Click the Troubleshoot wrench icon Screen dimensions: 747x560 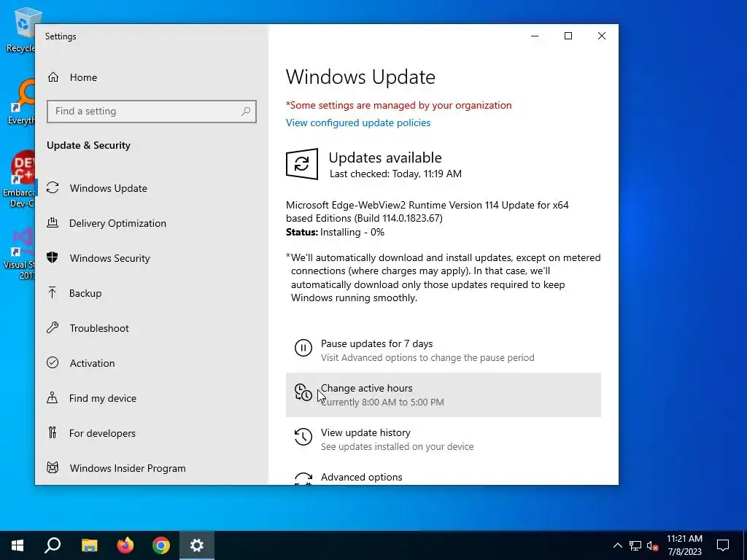pos(53,327)
